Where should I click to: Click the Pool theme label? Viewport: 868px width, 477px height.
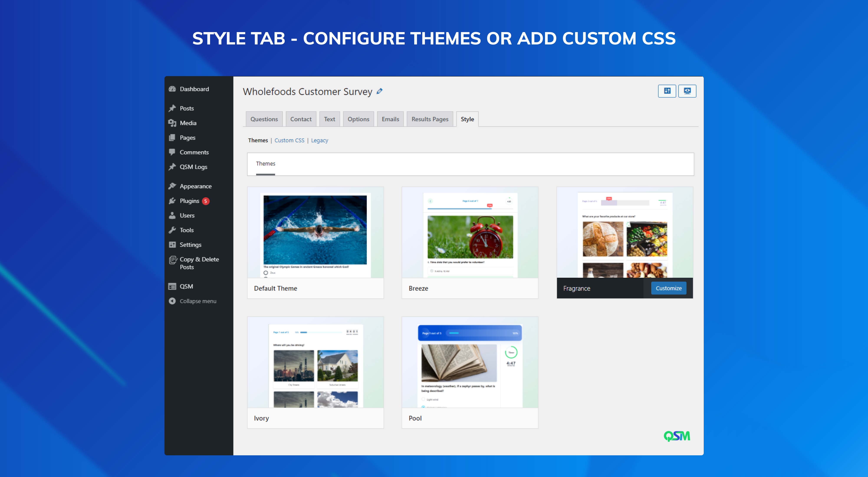tap(415, 418)
